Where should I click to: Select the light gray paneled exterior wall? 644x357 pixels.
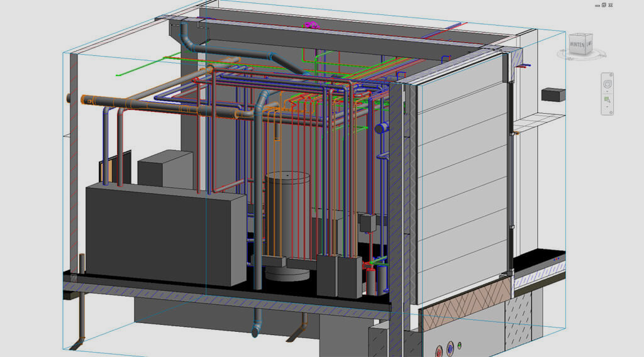[462, 182]
